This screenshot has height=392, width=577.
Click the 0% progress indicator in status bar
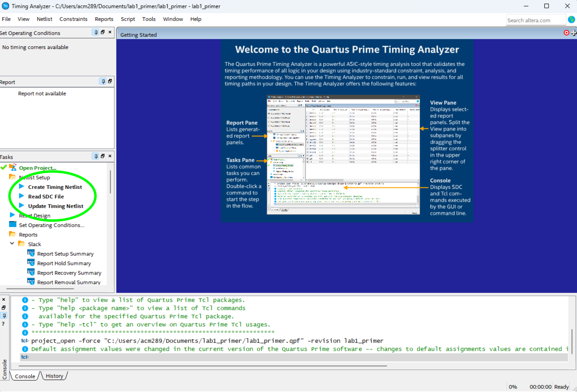(513, 387)
